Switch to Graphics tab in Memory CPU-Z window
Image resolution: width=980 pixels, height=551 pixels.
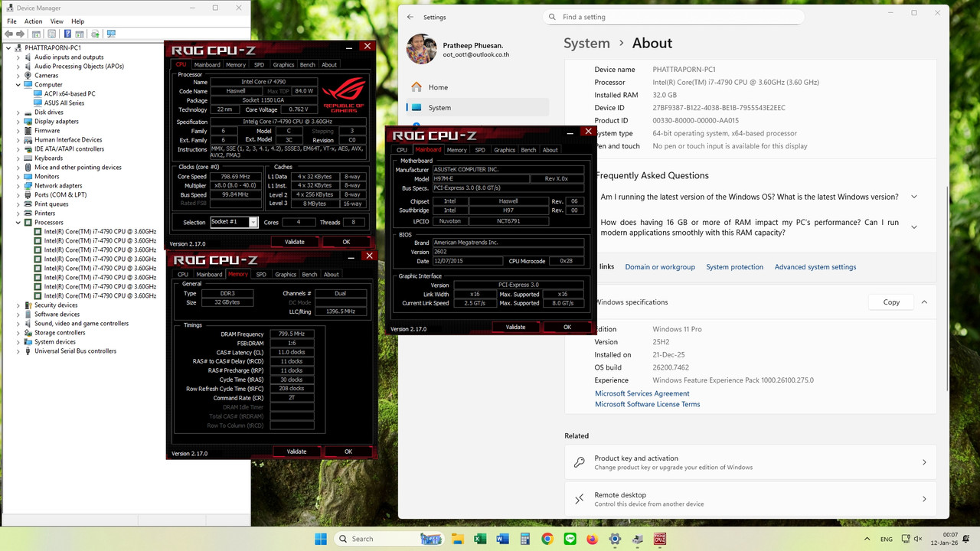click(286, 275)
